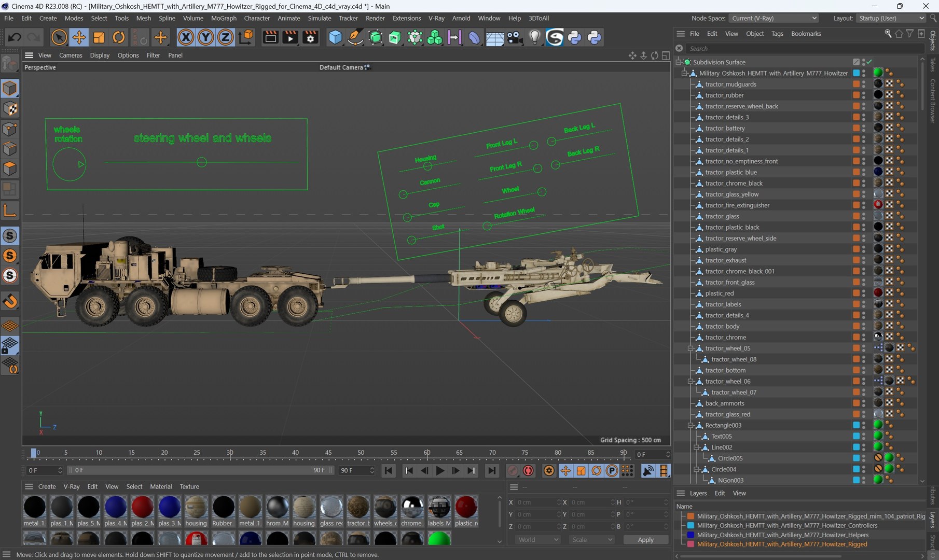The width and height of the screenshot is (939, 560).
Task: Add a Cube primitive object
Action: point(335,37)
